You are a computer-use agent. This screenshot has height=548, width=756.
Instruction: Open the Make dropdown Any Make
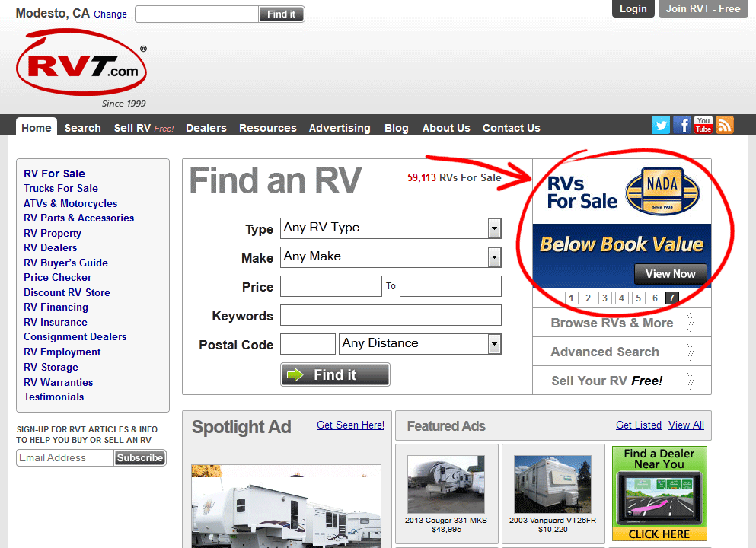[x=391, y=257]
